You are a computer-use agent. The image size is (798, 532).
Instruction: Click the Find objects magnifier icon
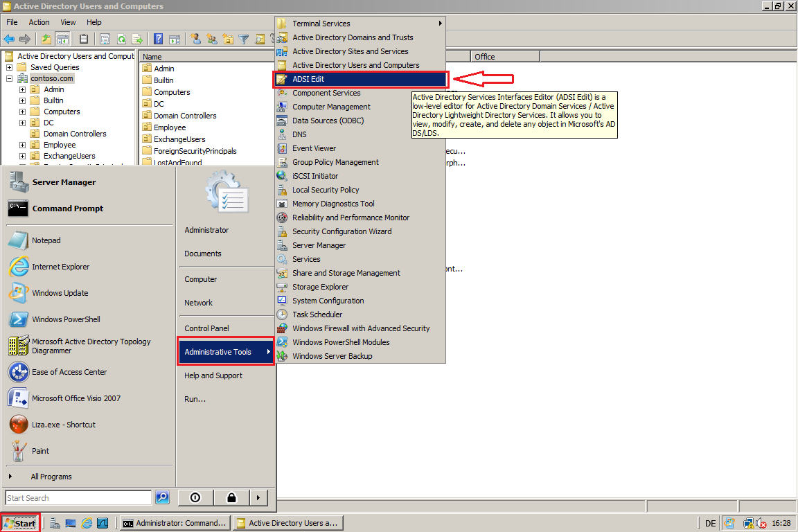click(x=260, y=39)
